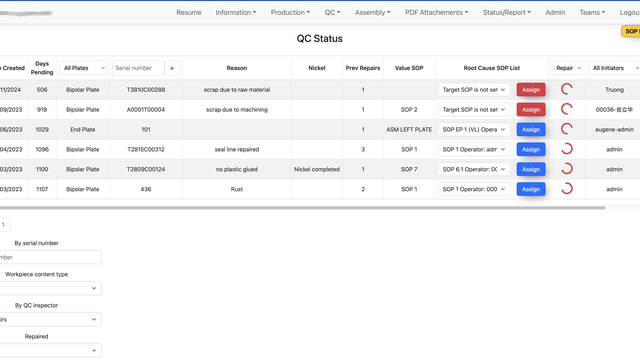Viewport: 640px width, 360px height.
Task: Click serial number T3810C00288 cell
Action: point(146,90)
